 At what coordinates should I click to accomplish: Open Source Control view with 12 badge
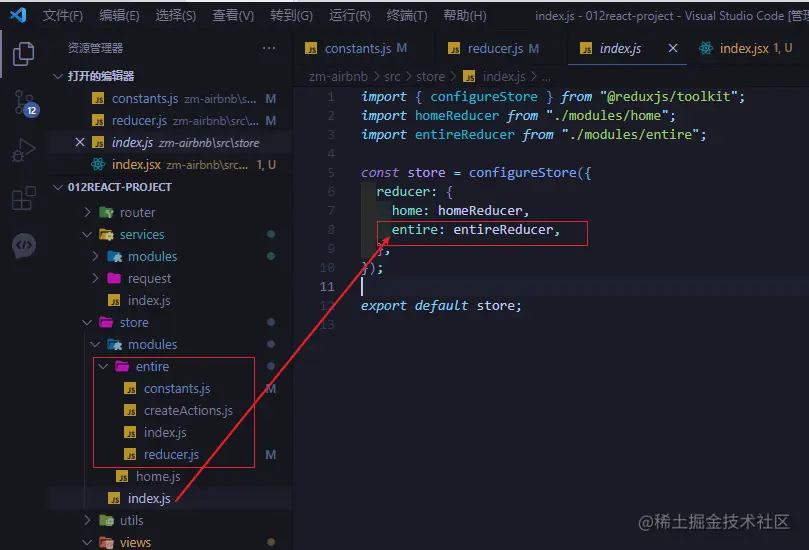click(24, 103)
